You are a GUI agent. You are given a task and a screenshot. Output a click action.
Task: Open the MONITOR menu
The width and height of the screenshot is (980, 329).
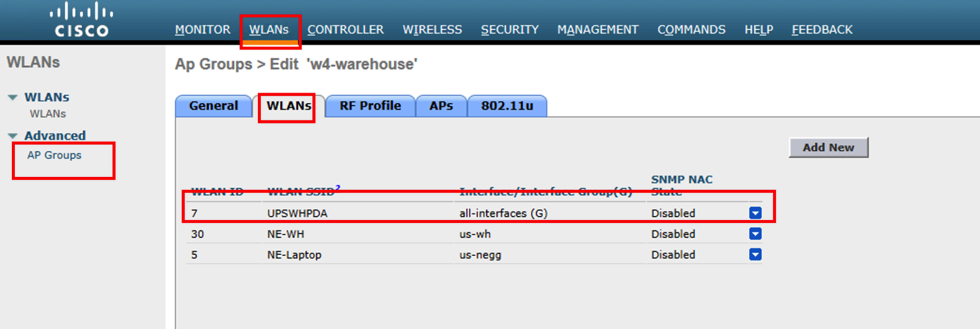pyautogui.click(x=202, y=30)
